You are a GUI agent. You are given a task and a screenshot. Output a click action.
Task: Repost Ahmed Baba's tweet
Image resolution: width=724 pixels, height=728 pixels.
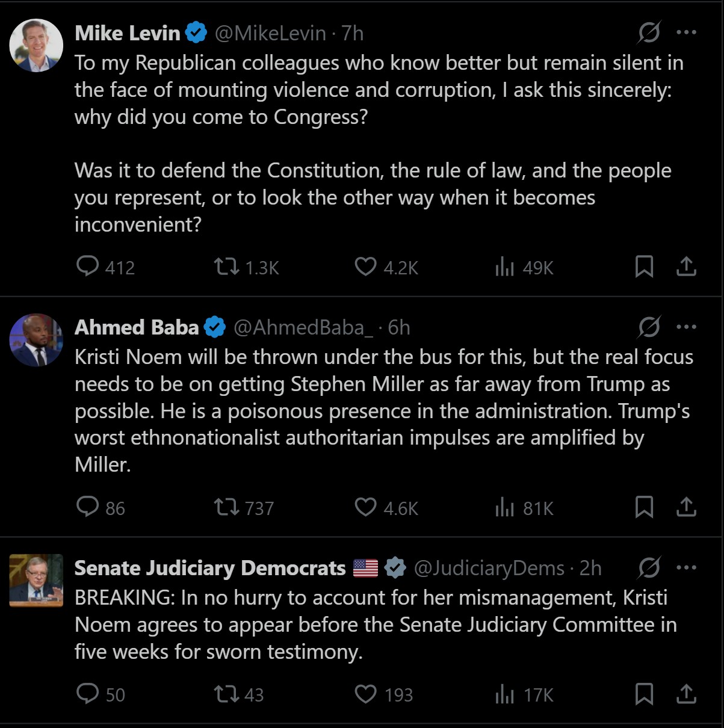[227, 507]
